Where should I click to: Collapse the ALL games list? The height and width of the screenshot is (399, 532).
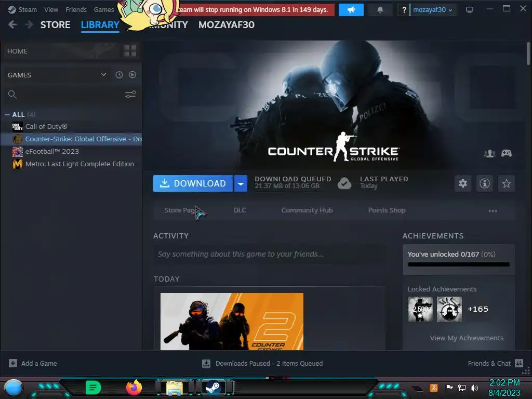pyautogui.click(x=7, y=115)
